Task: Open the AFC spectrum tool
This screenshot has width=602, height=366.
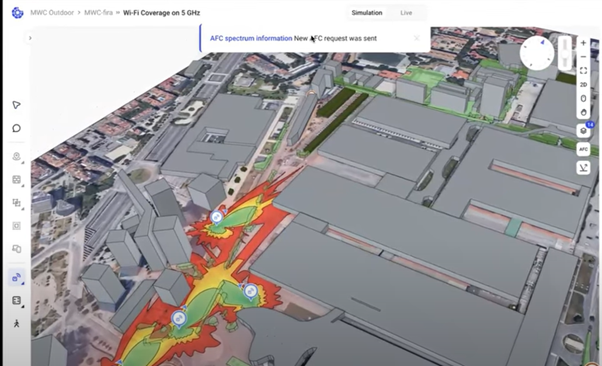Action: pyautogui.click(x=583, y=149)
